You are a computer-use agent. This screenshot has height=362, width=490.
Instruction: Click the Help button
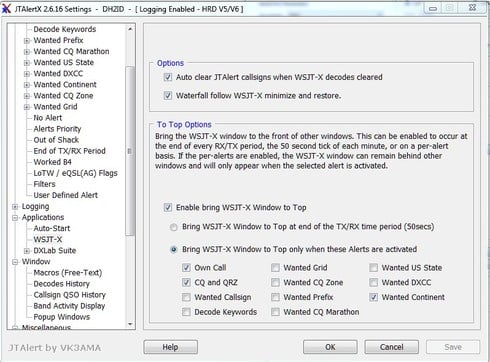point(170,347)
